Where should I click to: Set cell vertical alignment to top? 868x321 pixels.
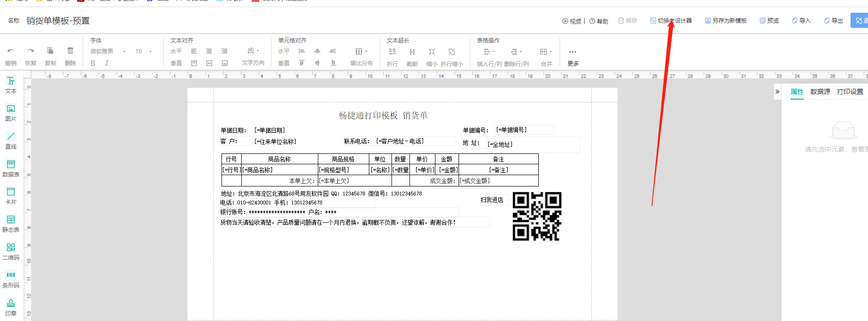pos(302,63)
